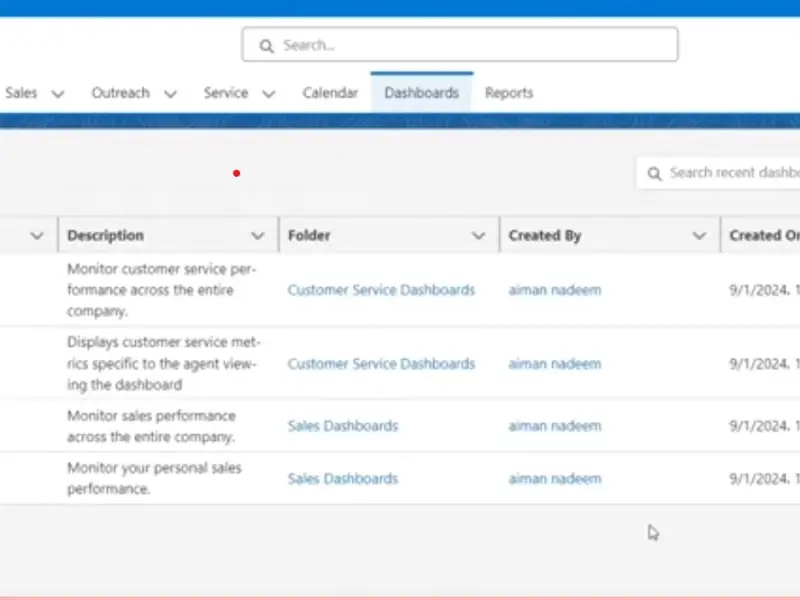Image resolution: width=800 pixels, height=600 pixels.
Task: Go to the Reports tab
Action: pos(509,93)
